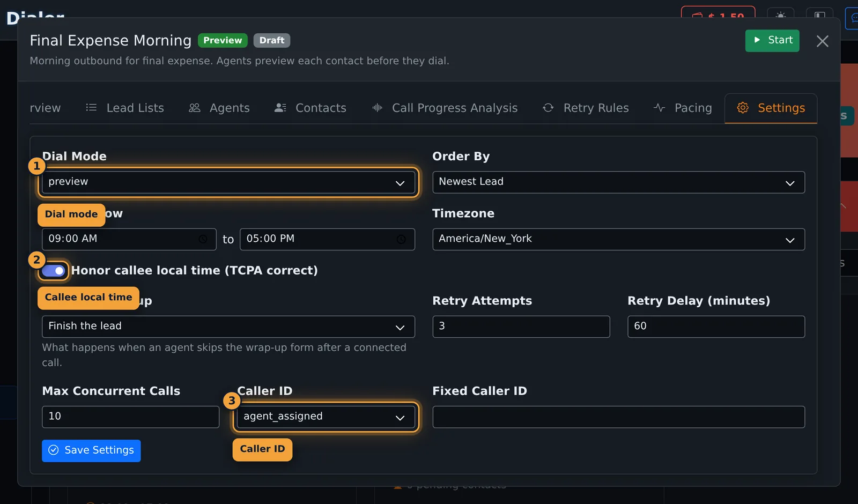Toggle the sun theme icon behind the dialog
The height and width of the screenshot is (504, 858).
click(780, 15)
